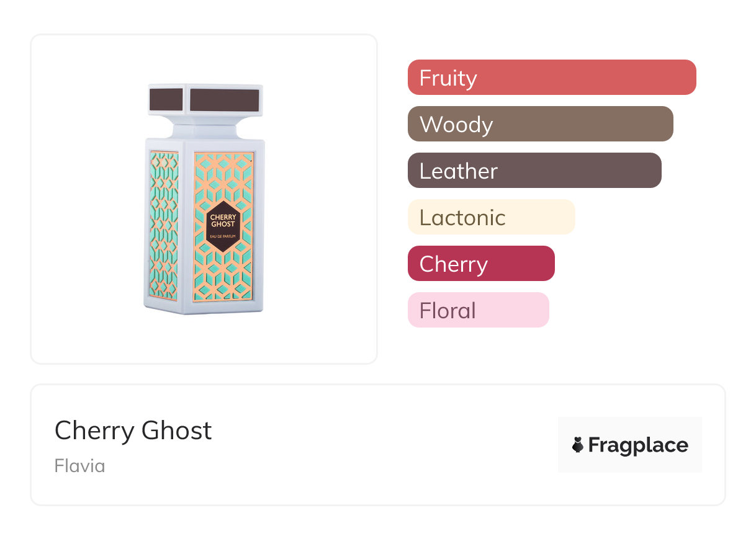The image size is (756, 536).
Task: Choose the Floral accord bar
Action: pyautogui.click(x=478, y=310)
